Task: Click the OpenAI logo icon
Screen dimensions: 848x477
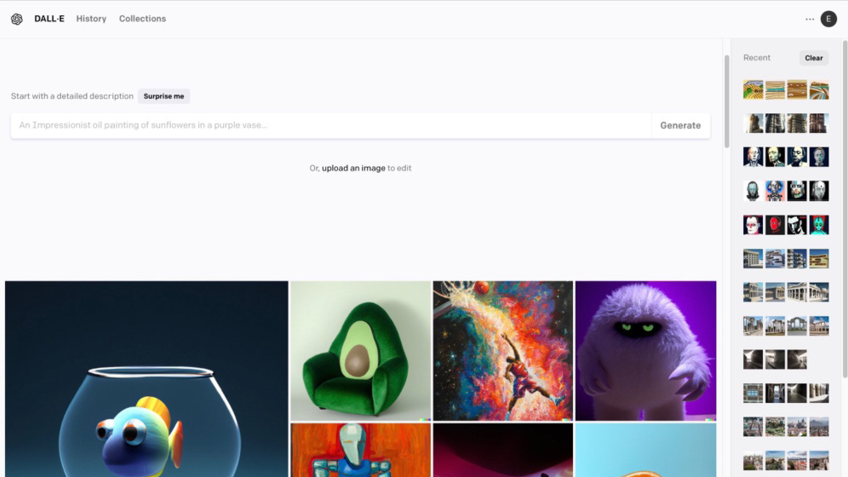Action: click(x=17, y=19)
